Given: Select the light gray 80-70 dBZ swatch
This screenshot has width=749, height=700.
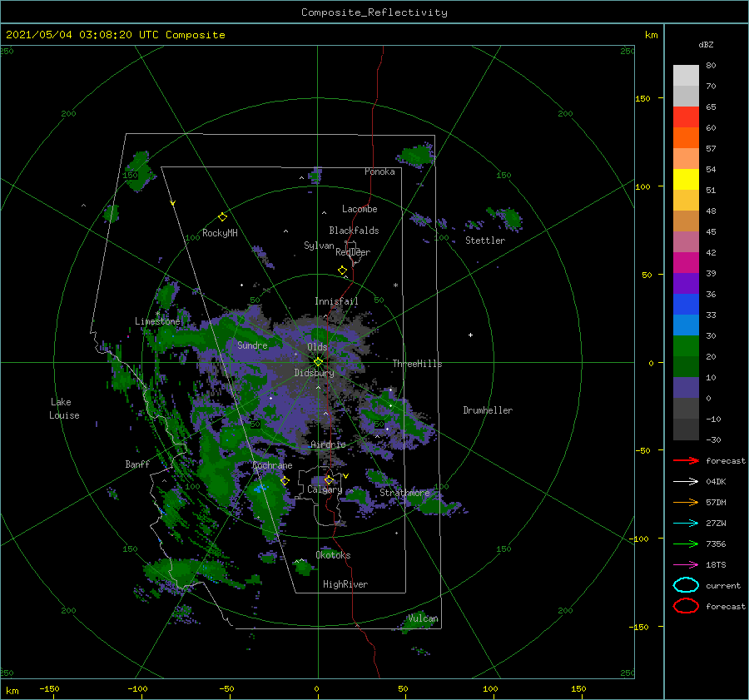Looking at the screenshot, I should [686, 76].
